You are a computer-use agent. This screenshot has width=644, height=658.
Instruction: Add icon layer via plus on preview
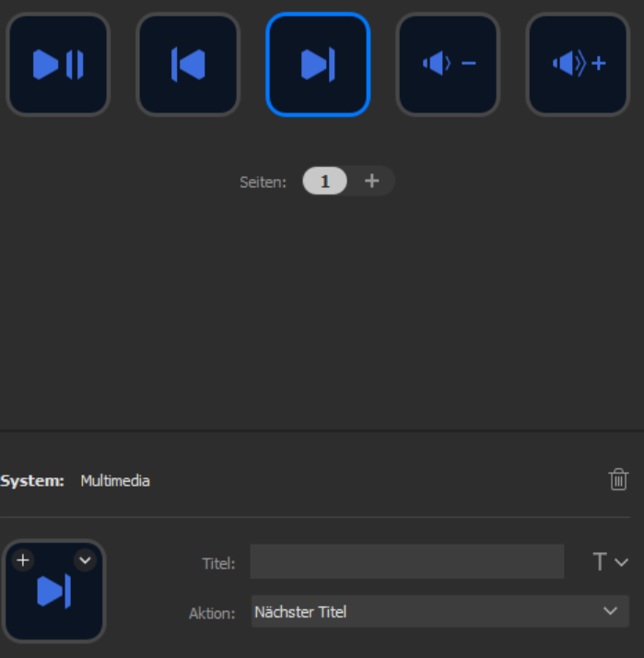point(23,560)
